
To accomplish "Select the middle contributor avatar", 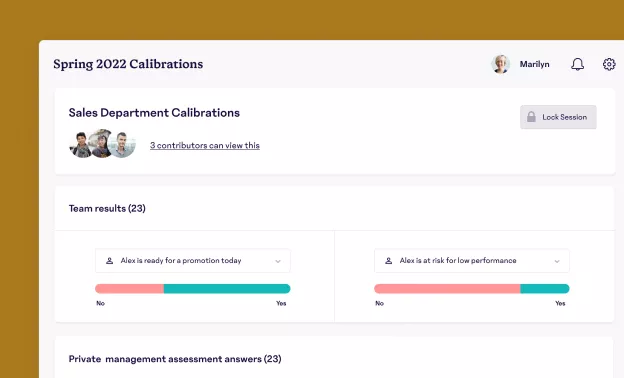I will 101,143.
